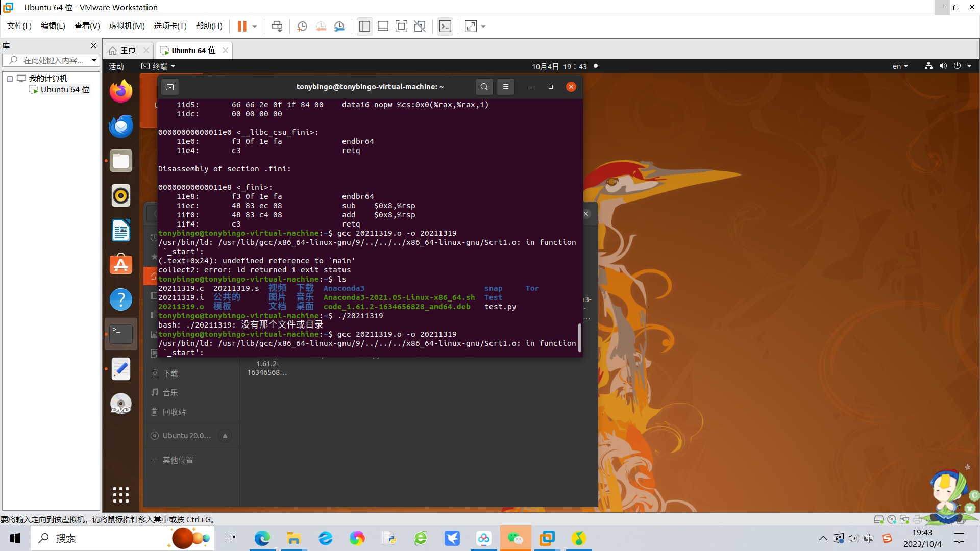980x551 pixels.
Task: Toggle VMware full screen mode button
Action: pyautogui.click(x=401, y=27)
